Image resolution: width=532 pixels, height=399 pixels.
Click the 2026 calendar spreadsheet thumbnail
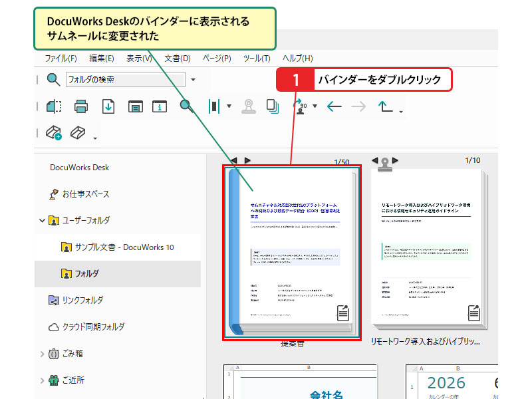click(452, 382)
